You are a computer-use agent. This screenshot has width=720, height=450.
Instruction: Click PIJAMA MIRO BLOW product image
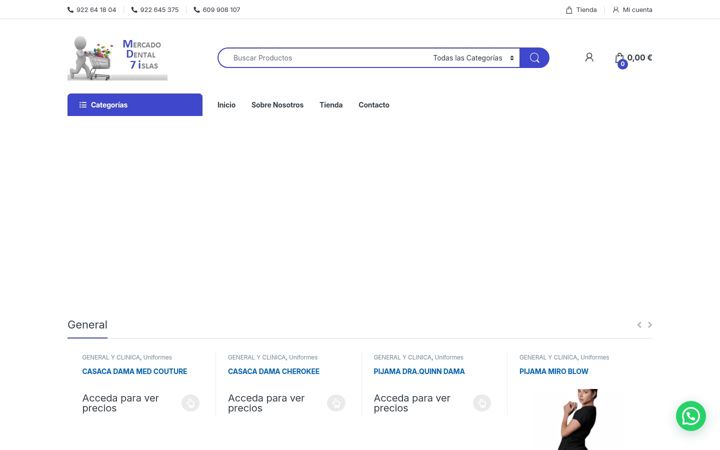click(579, 419)
